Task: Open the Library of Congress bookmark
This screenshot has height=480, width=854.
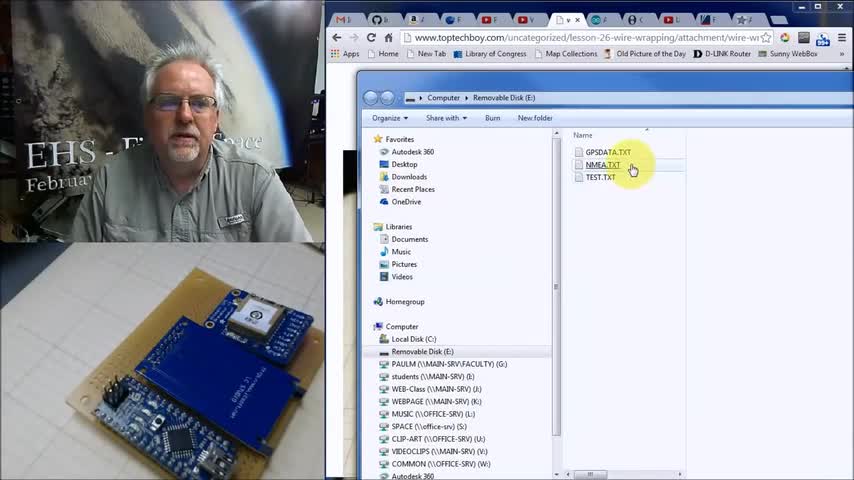Action: 490,54
